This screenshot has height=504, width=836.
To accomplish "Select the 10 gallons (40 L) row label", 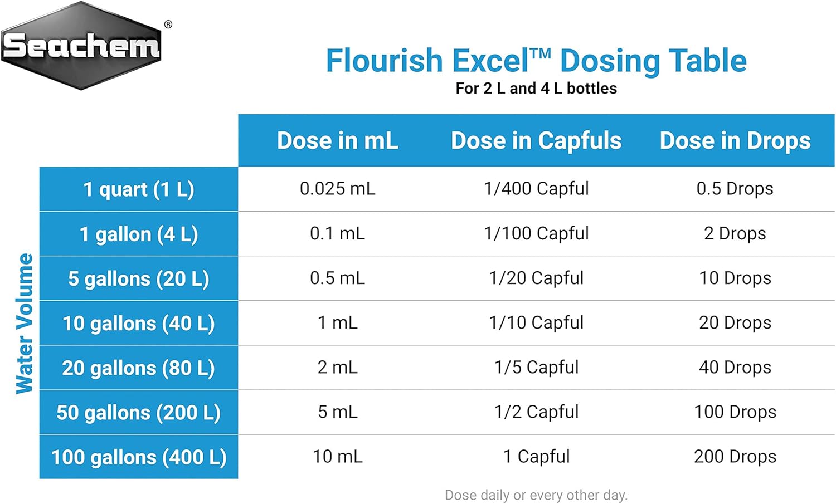I will coord(139,323).
